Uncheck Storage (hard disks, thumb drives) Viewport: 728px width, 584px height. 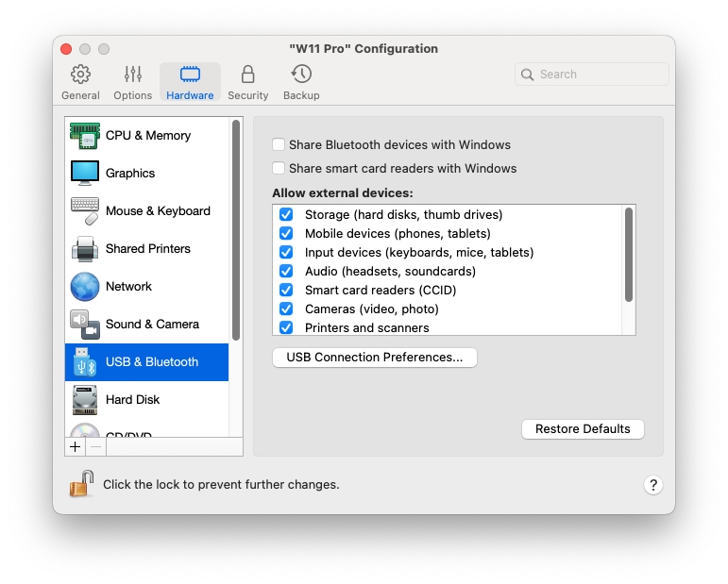(286, 215)
